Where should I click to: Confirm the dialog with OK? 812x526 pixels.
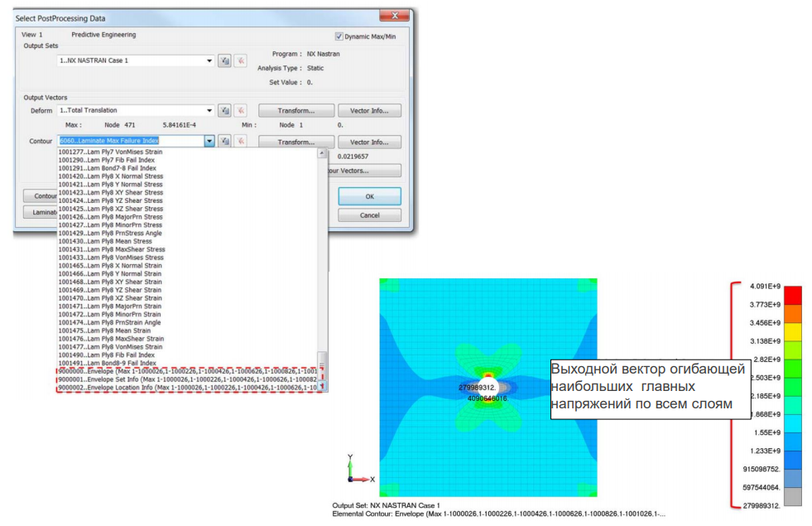pos(369,196)
